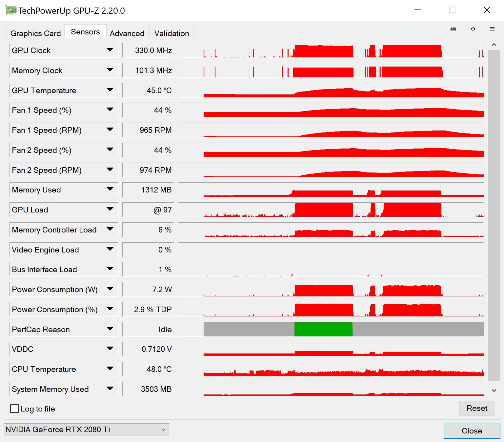
Task: Click the GPU Clock value 330.0 MHz
Action: [x=148, y=50]
